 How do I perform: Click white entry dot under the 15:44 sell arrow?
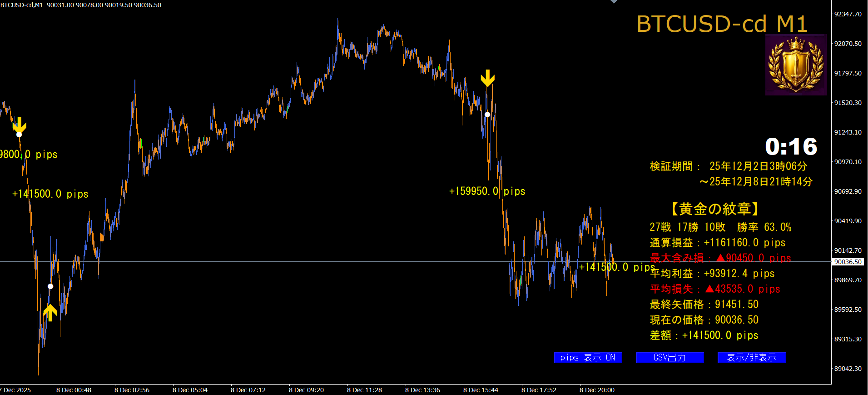click(487, 115)
